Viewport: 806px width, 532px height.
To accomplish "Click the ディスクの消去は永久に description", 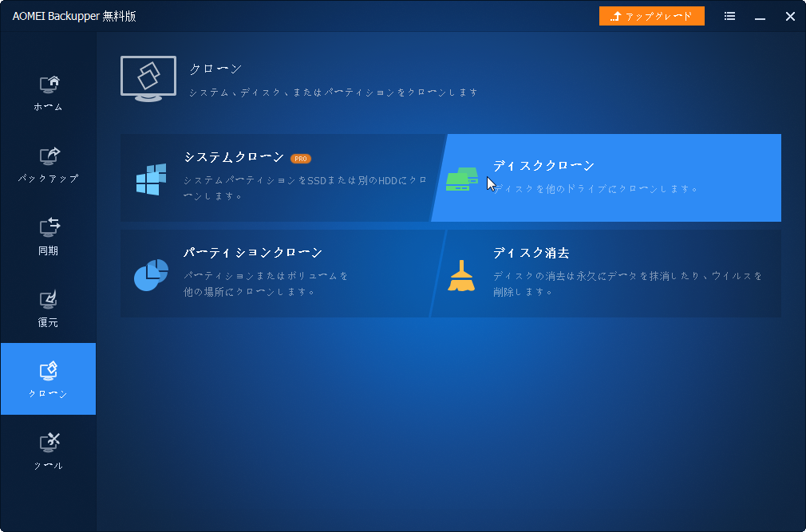I will pyautogui.click(x=627, y=283).
